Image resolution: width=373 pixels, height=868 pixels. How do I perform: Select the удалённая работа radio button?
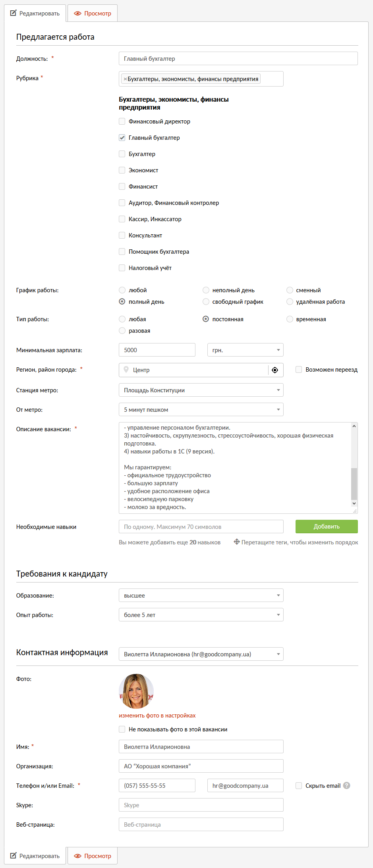[x=290, y=302]
